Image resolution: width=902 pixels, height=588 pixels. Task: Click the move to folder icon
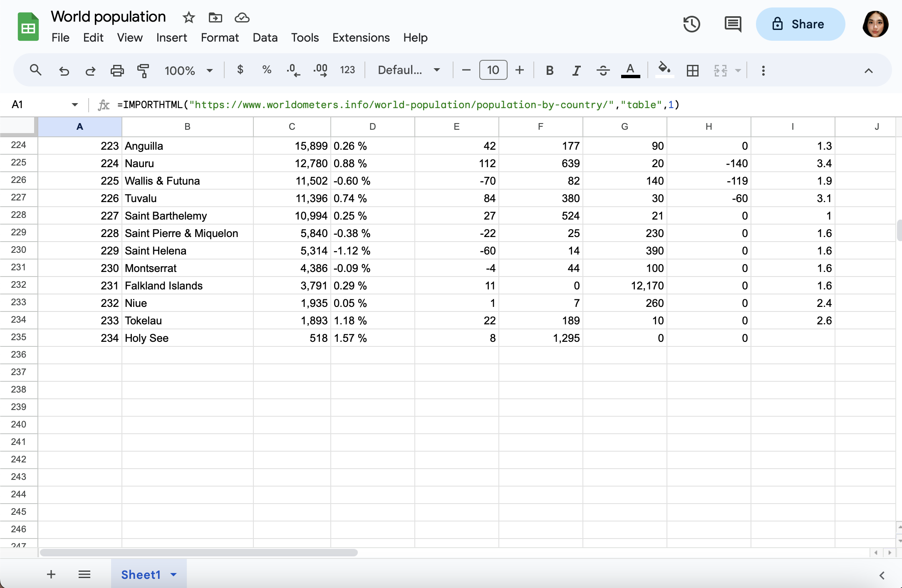click(x=215, y=17)
